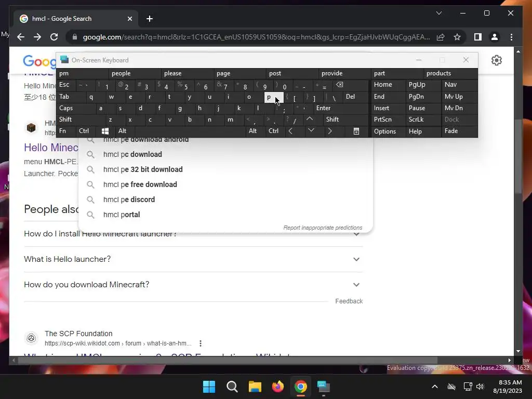Open the share page icon in address bar
The width and height of the screenshot is (532, 399).
pyautogui.click(x=441, y=37)
